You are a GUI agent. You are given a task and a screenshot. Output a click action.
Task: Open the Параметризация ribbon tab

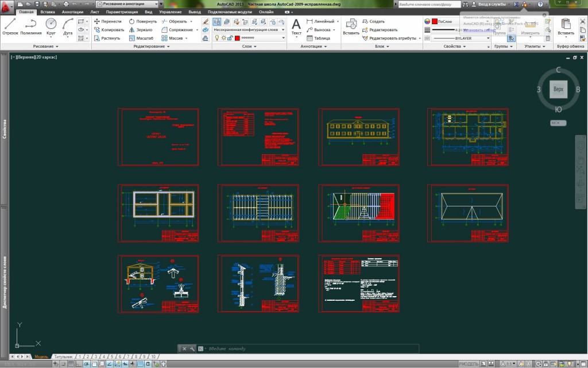pos(122,12)
